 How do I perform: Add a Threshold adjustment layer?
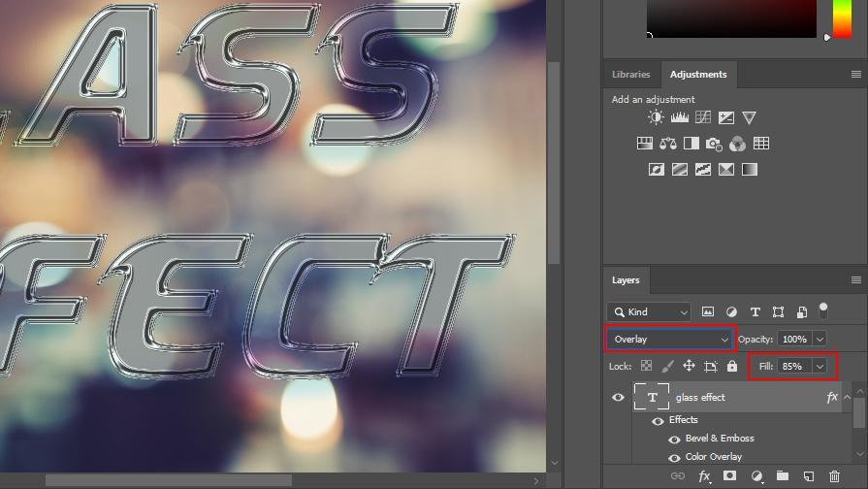[x=702, y=170]
